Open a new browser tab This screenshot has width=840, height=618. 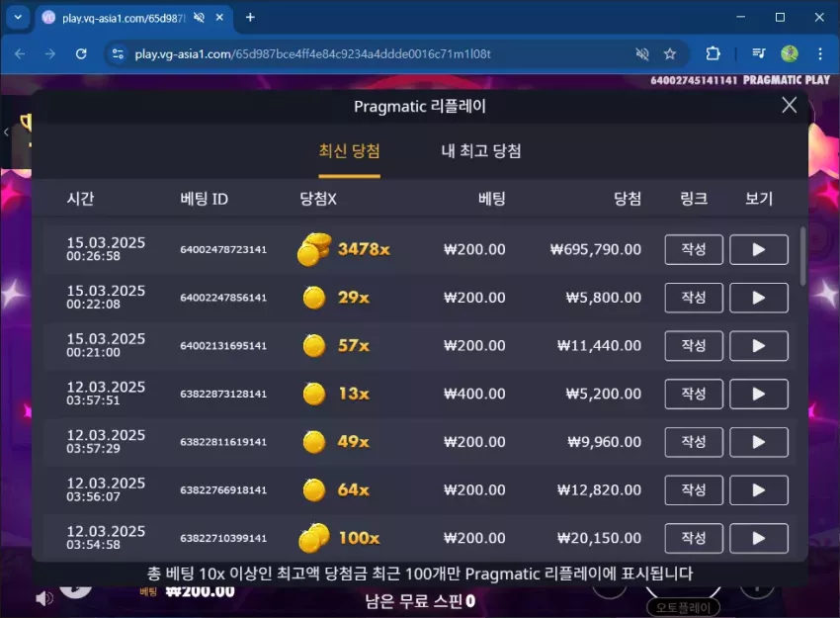click(x=250, y=18)
